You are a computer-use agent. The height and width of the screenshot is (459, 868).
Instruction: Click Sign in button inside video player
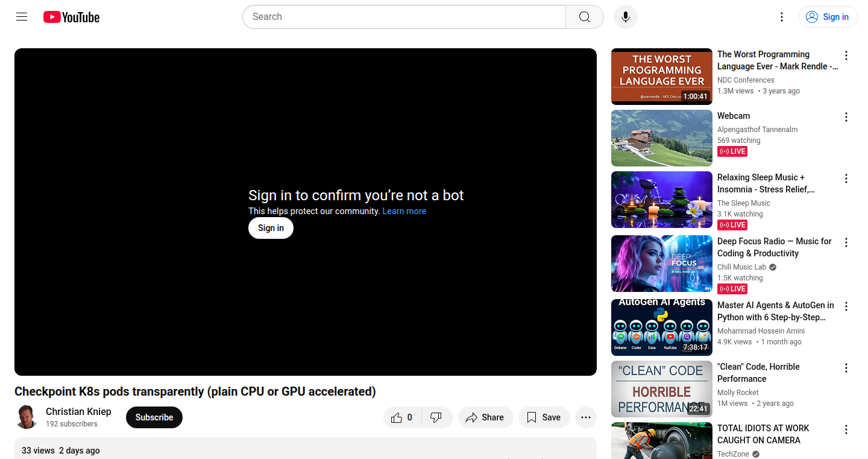click(271, 228)
